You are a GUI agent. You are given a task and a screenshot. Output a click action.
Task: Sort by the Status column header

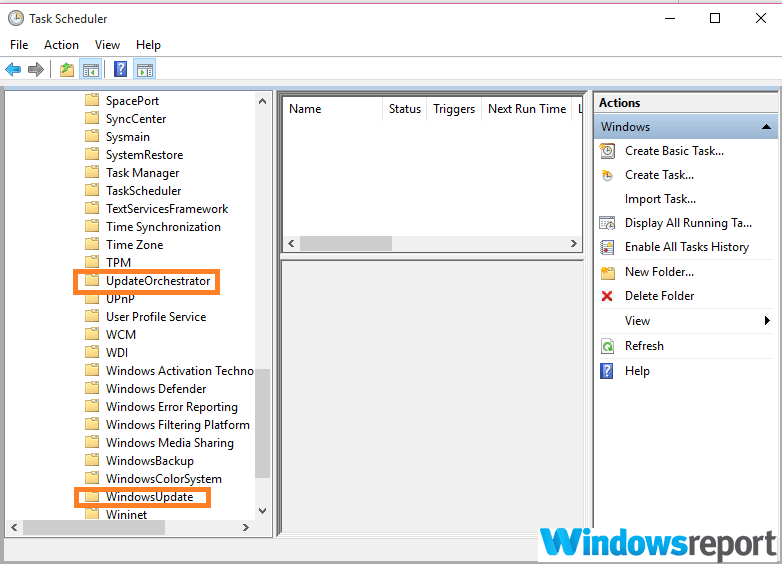[x=404, y=109]
